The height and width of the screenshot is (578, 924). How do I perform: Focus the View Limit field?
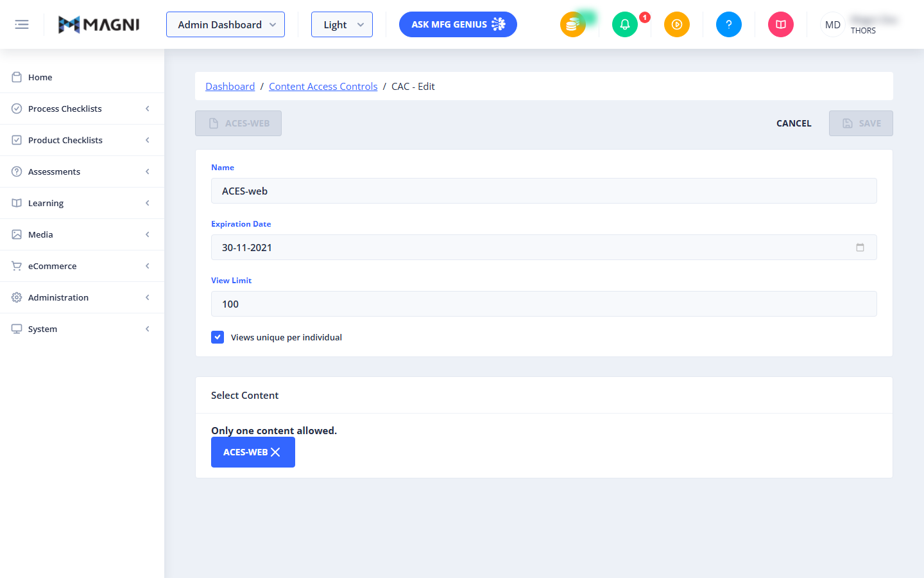(544, 304)
